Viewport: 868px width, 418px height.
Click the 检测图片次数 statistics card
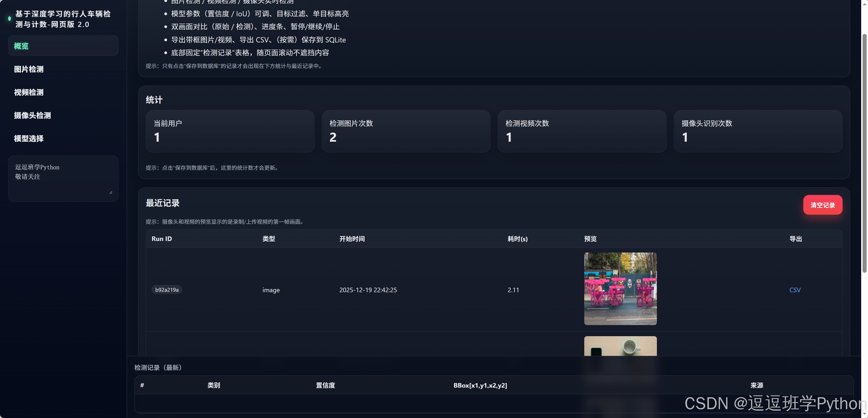[x=406, y=131]
